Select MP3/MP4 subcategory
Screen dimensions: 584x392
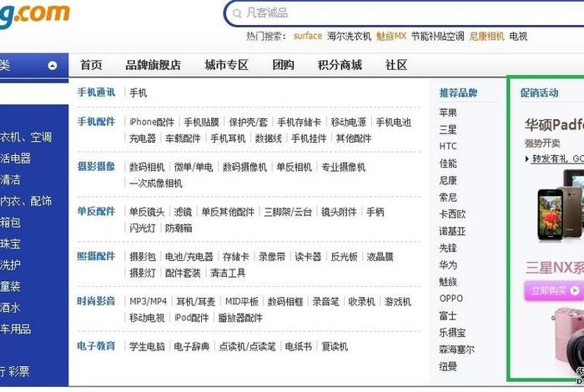coord(149,302)
